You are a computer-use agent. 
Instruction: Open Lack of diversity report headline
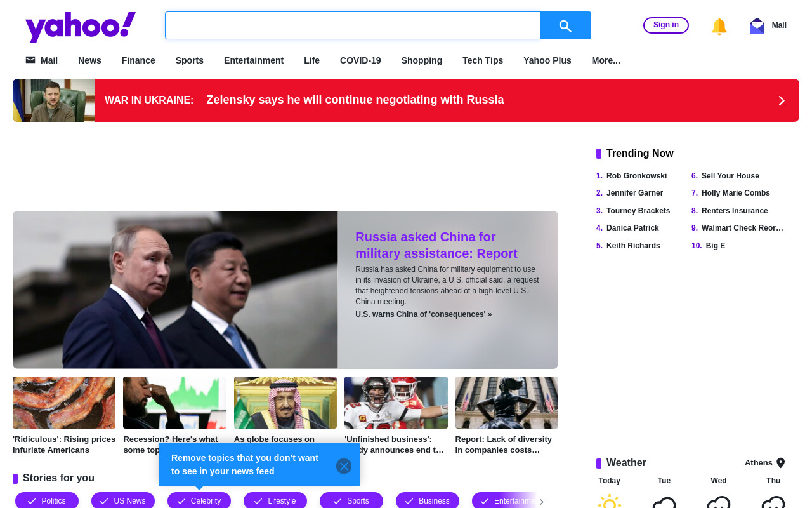[504, 444]
